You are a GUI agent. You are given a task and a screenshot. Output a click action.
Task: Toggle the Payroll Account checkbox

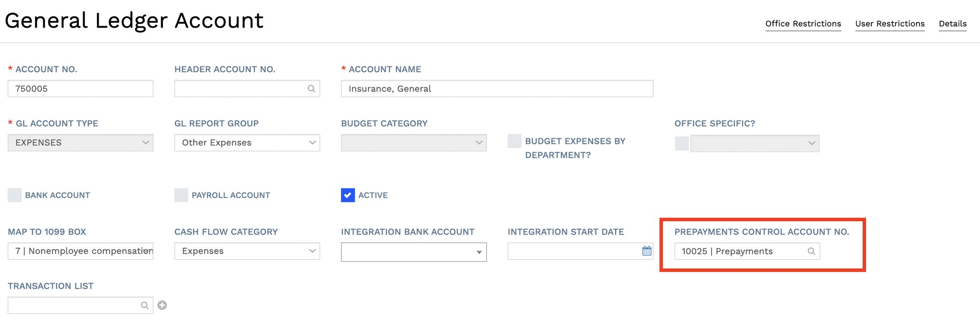point(181,195)
